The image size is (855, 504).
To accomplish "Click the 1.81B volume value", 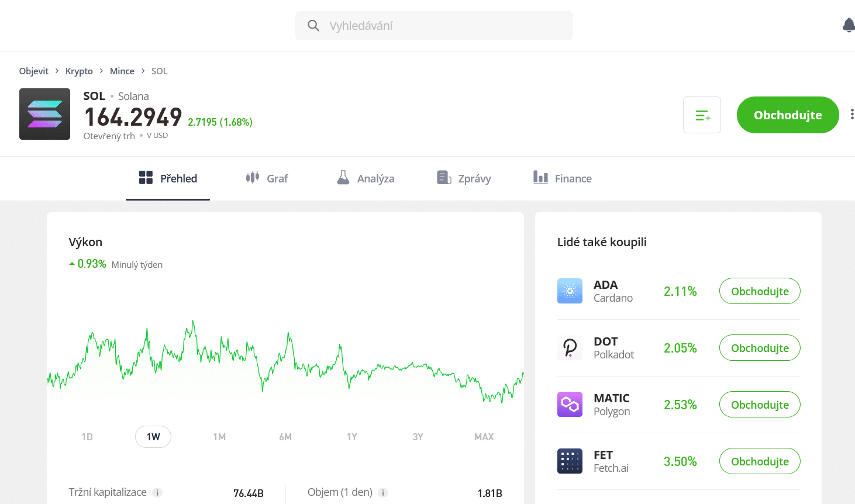I will (489, 493).
